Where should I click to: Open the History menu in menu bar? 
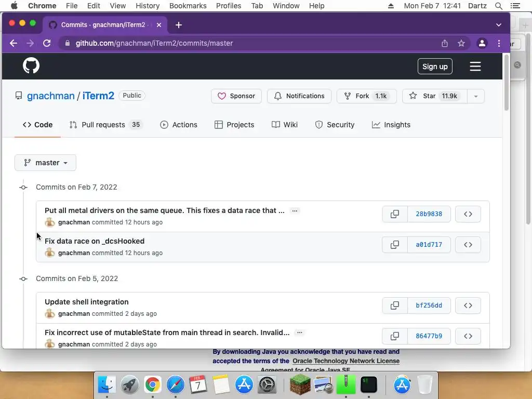[148, 6]
